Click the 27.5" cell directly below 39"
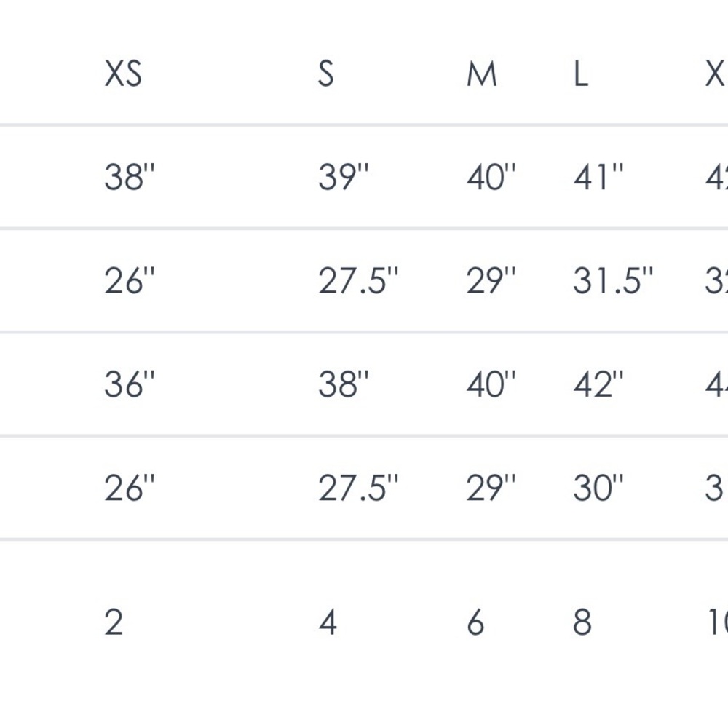This screenshot has height=728, width=728. pos(358,281)
